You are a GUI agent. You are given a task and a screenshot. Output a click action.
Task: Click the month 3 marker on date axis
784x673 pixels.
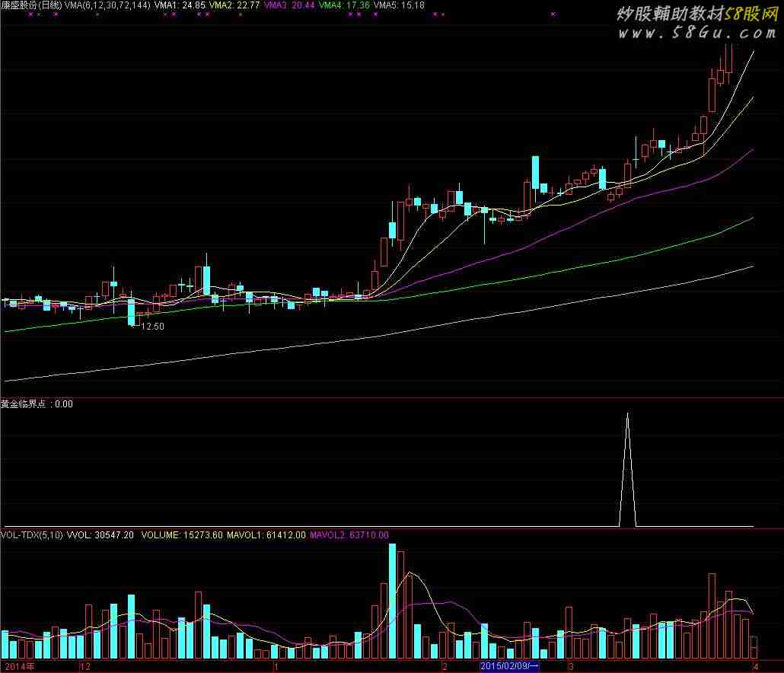(x=570, y=666)
